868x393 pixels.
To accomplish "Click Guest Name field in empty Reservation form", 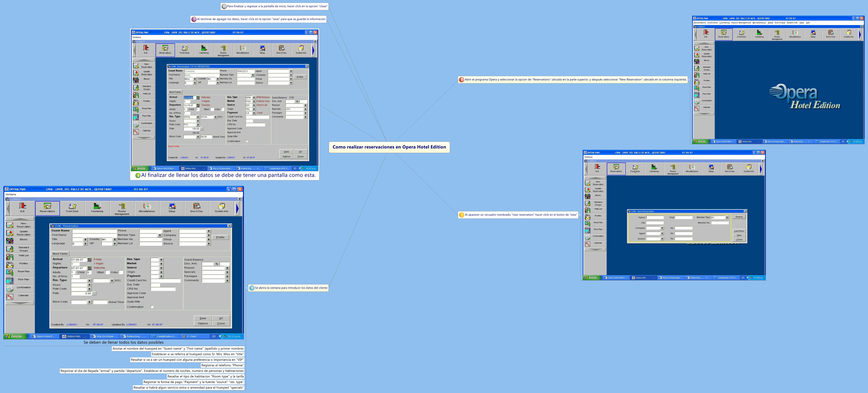I will coord(94,231).
